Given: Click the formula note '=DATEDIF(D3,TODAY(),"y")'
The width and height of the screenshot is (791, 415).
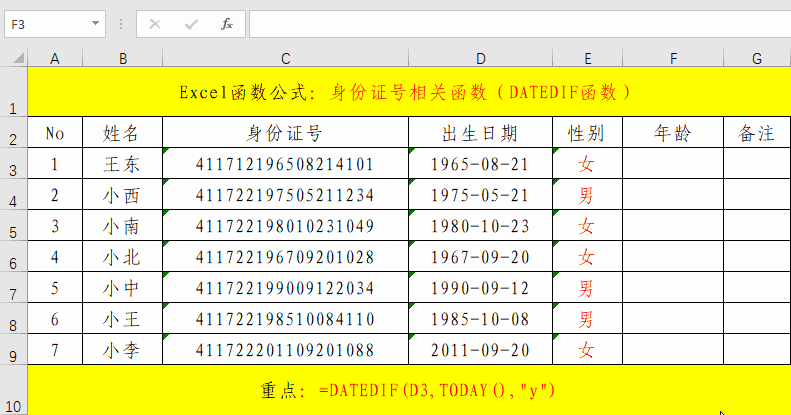Looking at the screenshot, I should click(x=437, y=390).
